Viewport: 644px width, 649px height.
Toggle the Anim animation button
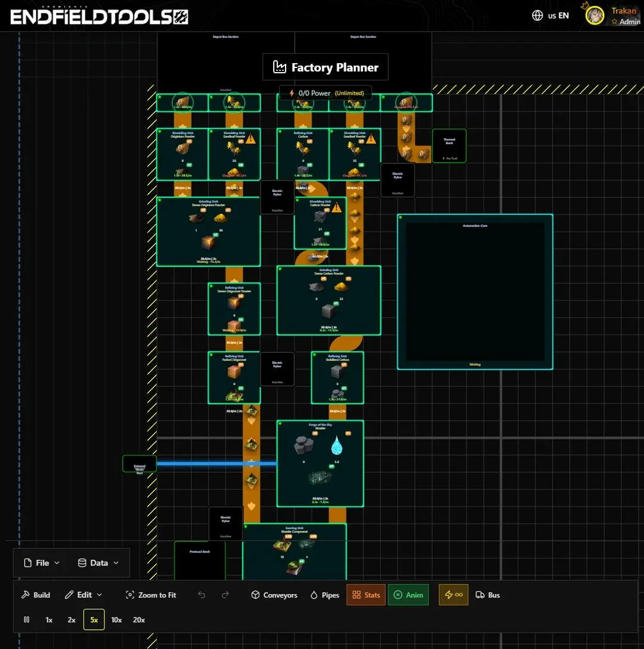[408, 595]
